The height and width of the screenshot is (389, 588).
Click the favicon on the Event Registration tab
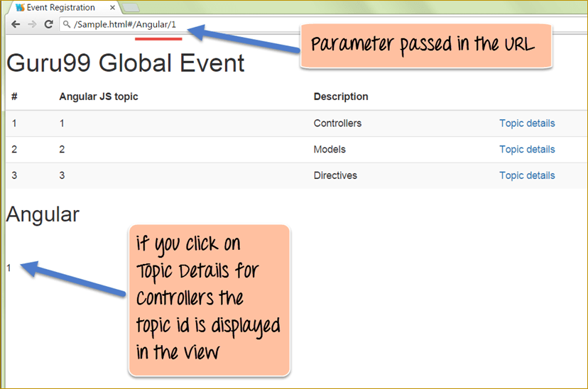[20, 8]
